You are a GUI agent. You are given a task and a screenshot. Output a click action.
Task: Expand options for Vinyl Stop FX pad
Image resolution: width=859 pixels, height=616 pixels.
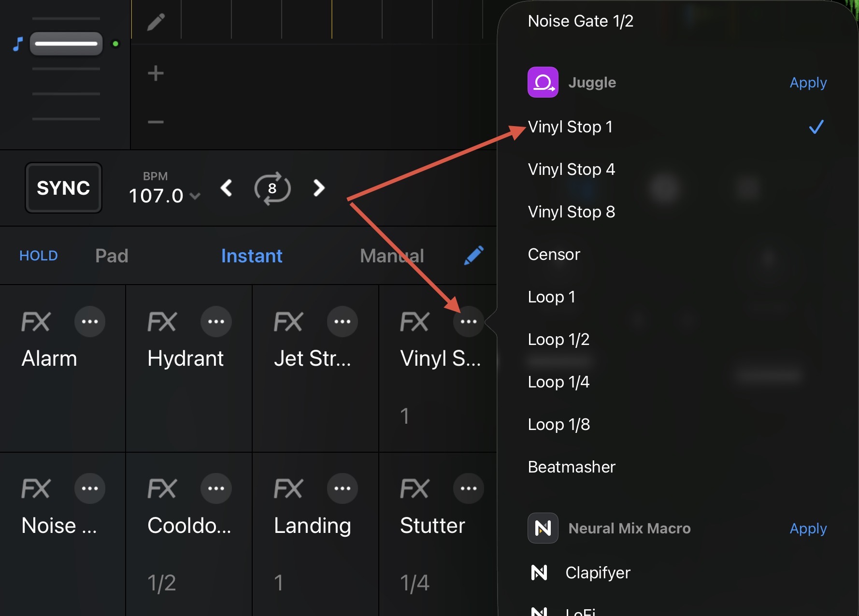(468, 321)
